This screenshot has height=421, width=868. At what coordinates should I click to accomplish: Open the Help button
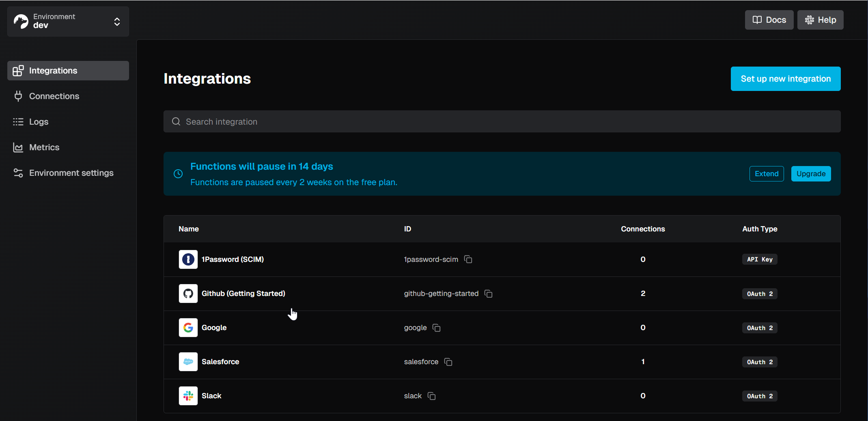point(821,20)
